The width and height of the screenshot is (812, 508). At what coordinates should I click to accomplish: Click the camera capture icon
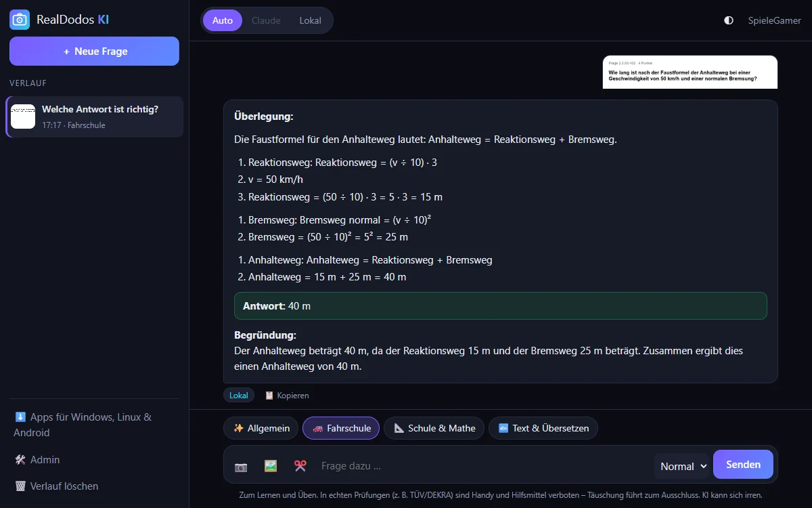(241, 466)
